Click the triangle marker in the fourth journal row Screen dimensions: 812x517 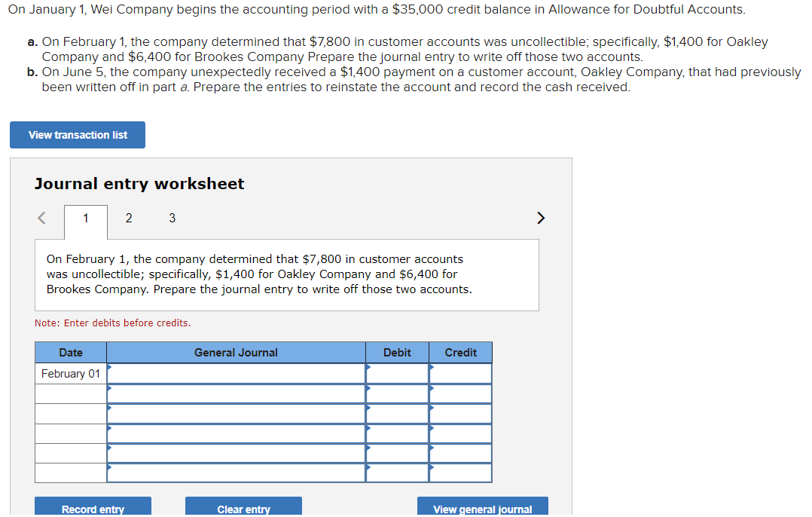point(108,430)
